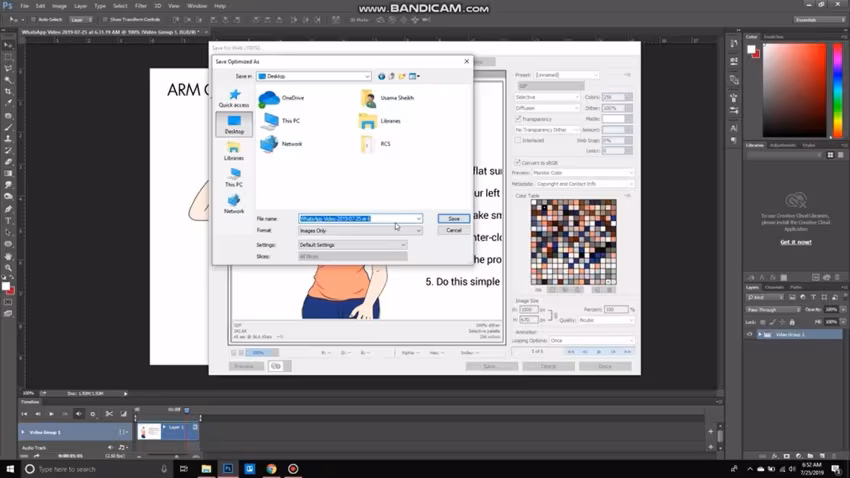Open the Edit menu

tap(40, 6)
